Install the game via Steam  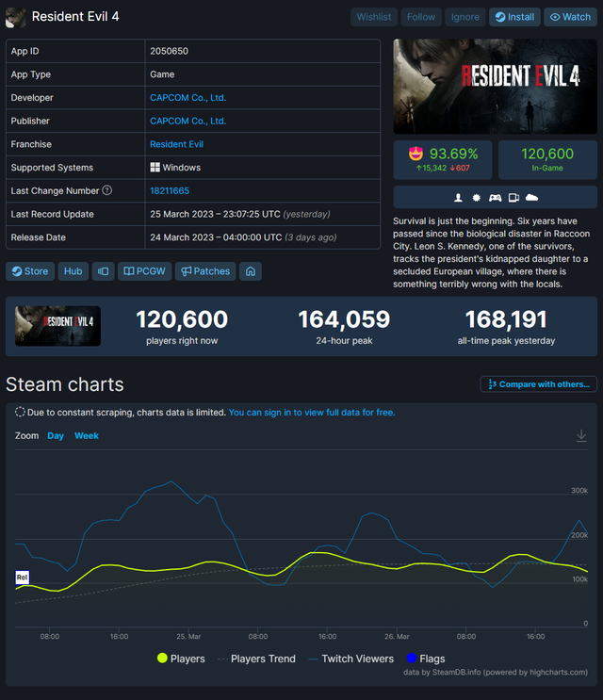point(514,17)
